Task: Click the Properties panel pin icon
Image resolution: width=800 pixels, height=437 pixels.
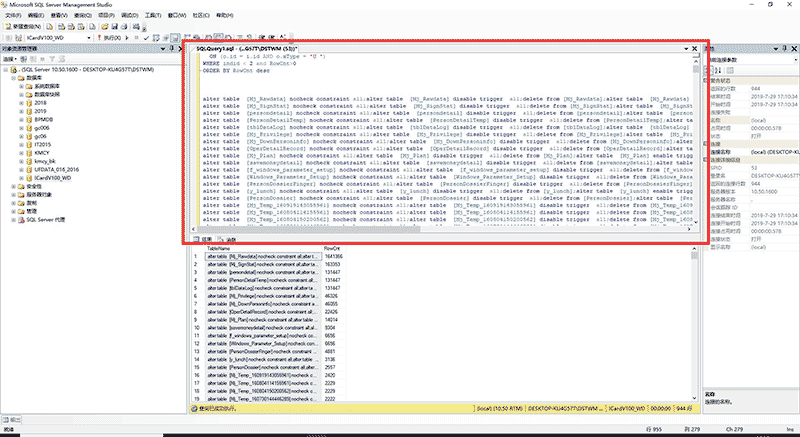Action: point(785,48)
